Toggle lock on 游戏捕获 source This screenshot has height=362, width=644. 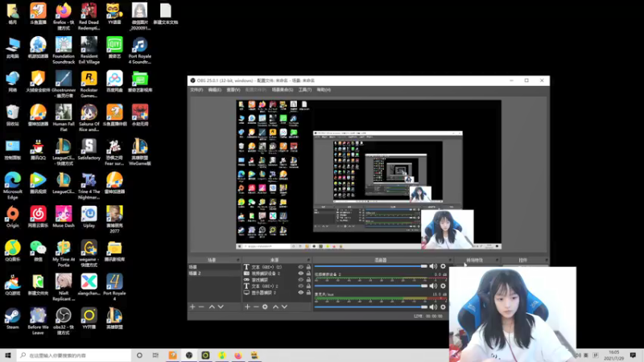coord(308,280)
